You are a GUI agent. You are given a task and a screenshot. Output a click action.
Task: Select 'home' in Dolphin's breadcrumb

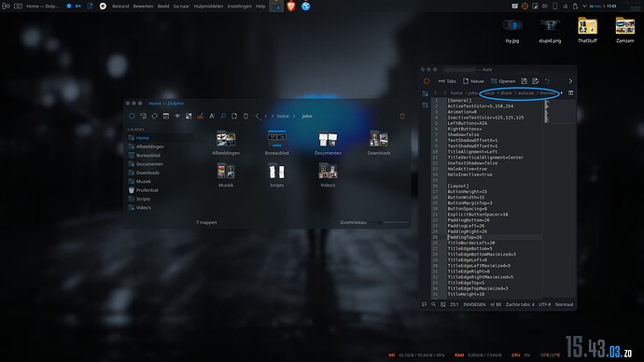coord(283,116)
